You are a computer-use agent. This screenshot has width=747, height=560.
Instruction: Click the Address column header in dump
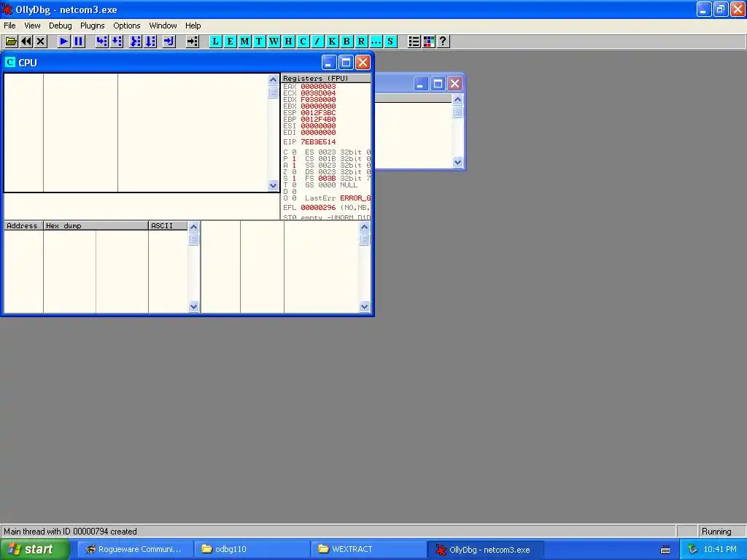tap(23, 226)
